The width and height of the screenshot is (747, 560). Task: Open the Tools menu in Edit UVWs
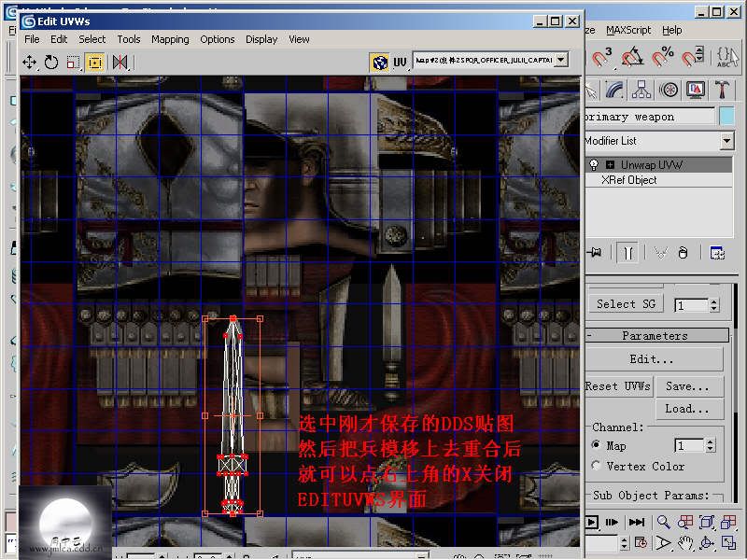pyautogui.click(x=129, y=39)
